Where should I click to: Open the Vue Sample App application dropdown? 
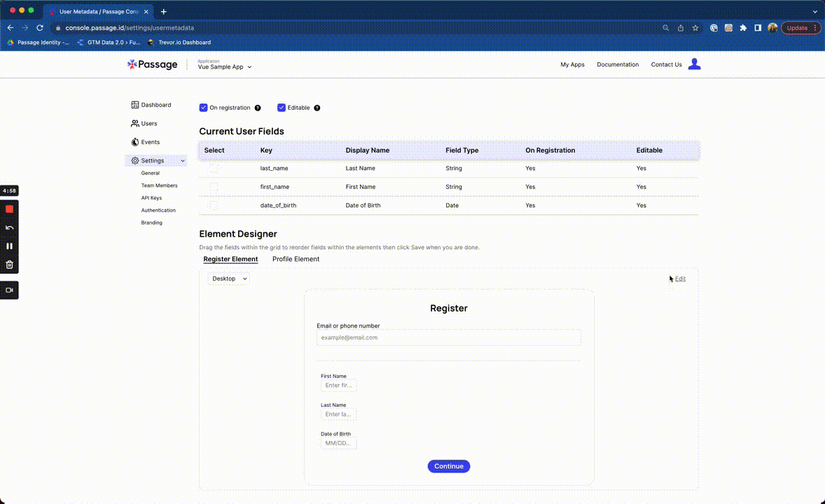coord(224,66)
